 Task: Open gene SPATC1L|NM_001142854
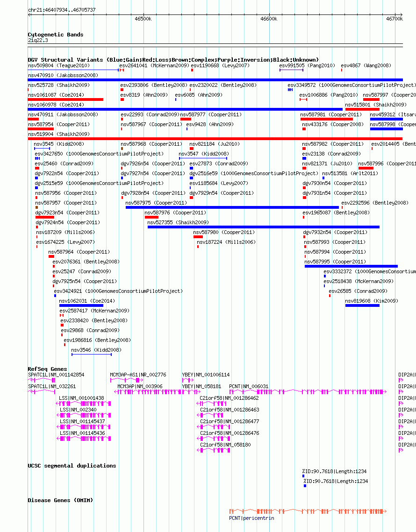[x=56, y=375]
